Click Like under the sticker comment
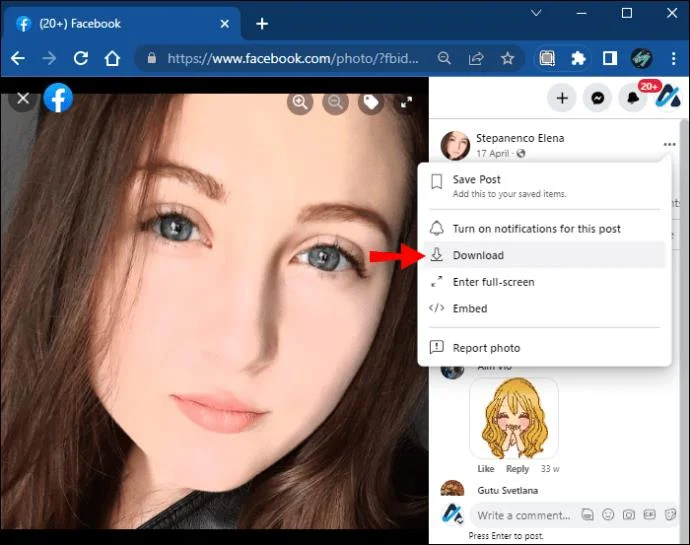The width and height of the screenshot is (690, 545). [x=486, y=469]
